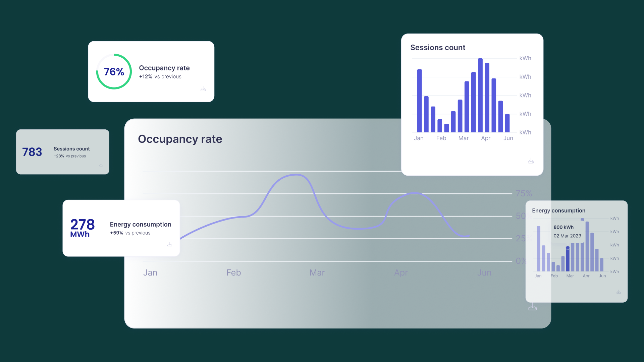Click the 76% circular progress ring
644x362 pixels.
click(114, 71)
